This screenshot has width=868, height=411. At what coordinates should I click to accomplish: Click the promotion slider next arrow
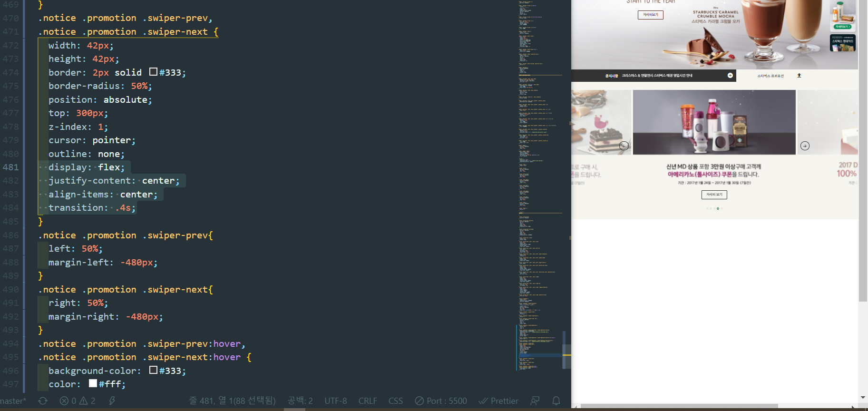tap(805, 146)
